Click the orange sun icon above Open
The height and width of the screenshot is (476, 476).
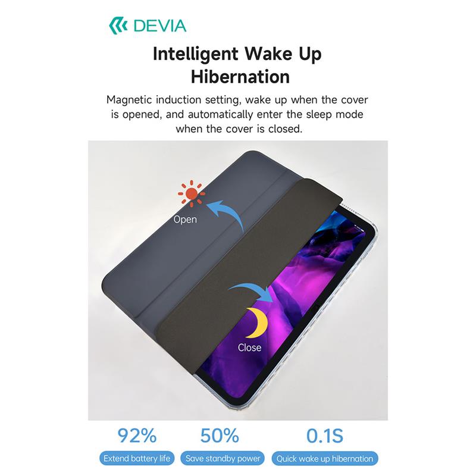[x=192, y=194]
